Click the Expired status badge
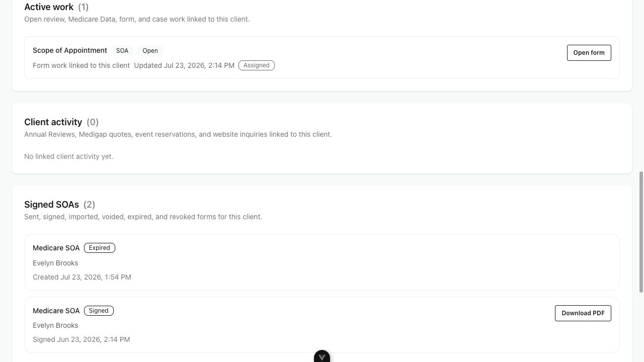Screen dimensions: 644x362 (100, 248)
